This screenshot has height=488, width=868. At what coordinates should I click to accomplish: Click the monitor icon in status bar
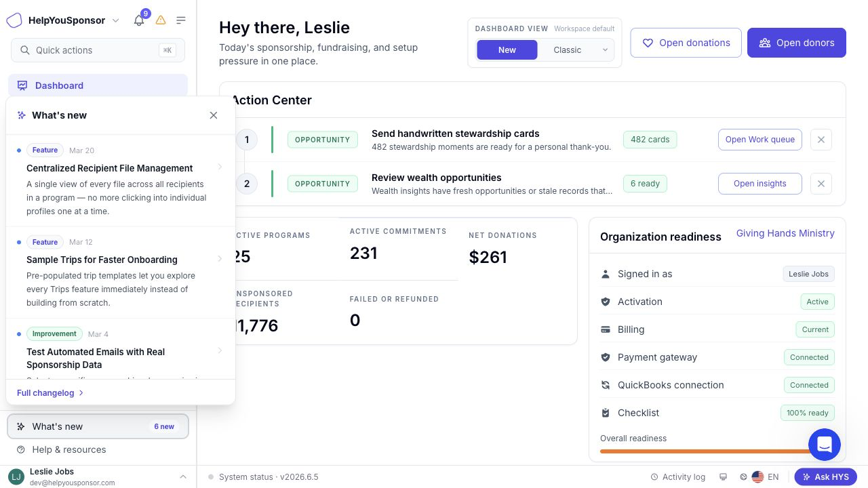(724, 477)
